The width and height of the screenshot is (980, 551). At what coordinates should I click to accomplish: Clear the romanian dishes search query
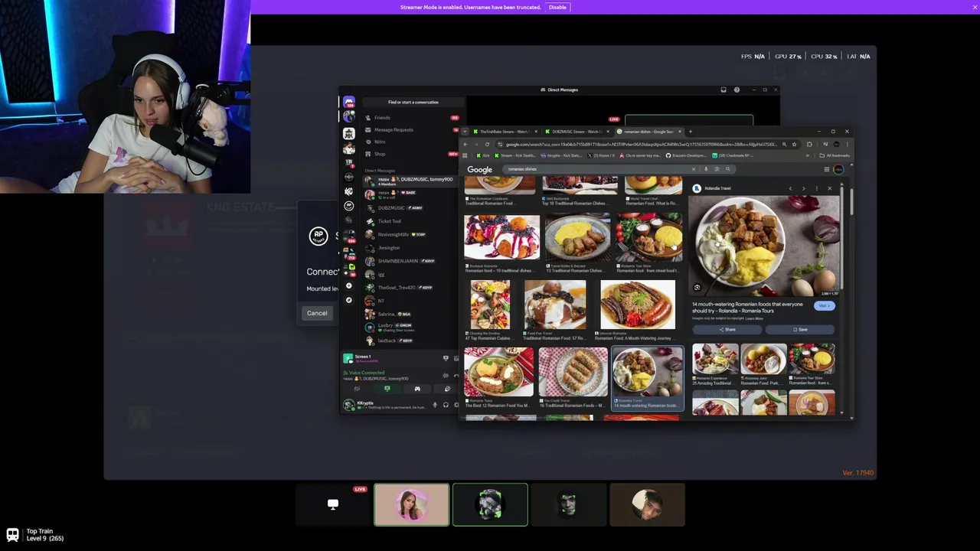click(694, 169)
